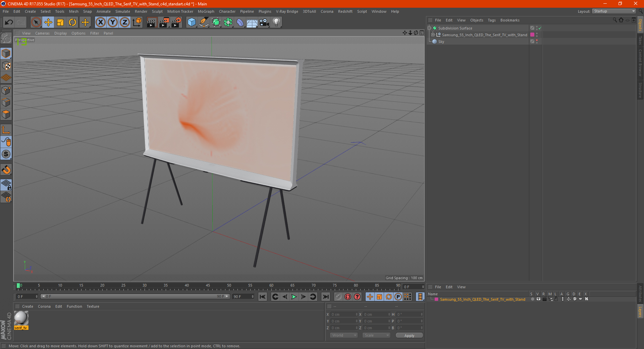
Task: Toggle Y axis lock
Action: [113, 22]
